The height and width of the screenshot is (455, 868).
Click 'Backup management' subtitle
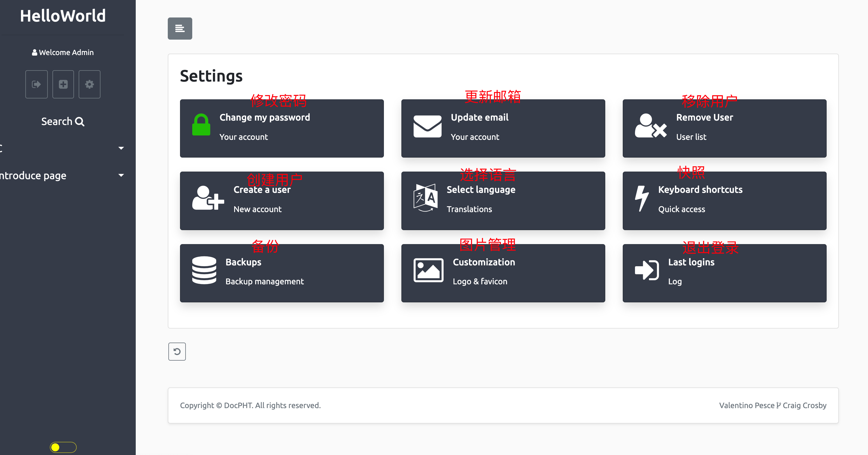(264, 281)
